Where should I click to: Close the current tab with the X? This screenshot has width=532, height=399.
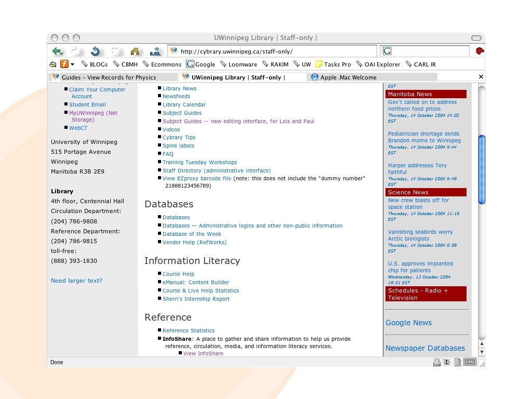481,77
